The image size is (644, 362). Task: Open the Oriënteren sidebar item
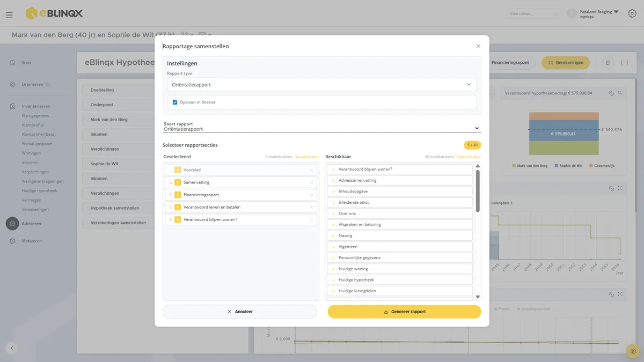[x=32, y=85]
